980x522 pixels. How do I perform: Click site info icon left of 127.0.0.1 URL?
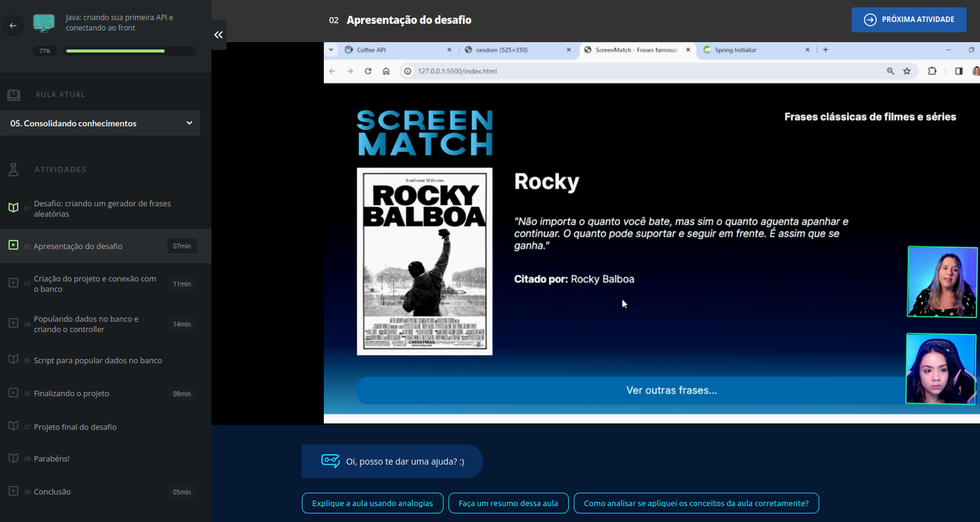point(408,71)
